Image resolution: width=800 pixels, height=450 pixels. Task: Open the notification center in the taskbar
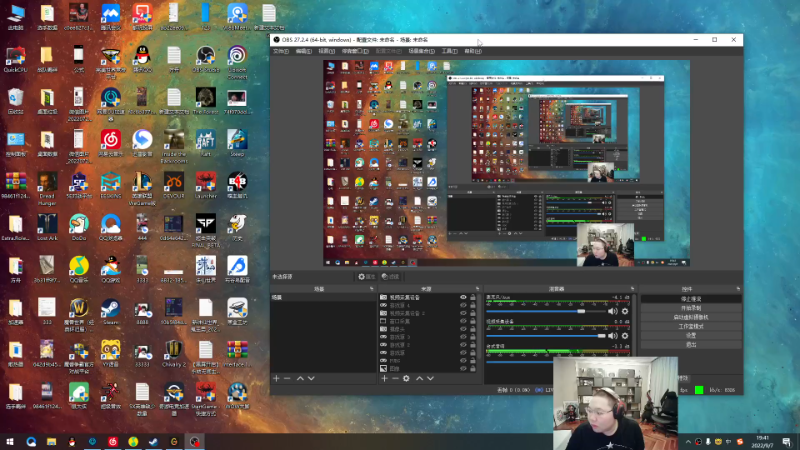click(787, 442)
